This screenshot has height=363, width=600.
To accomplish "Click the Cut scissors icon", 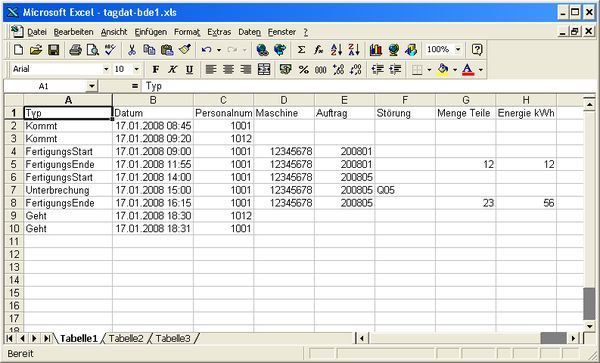I will click(x=132, y=50).
